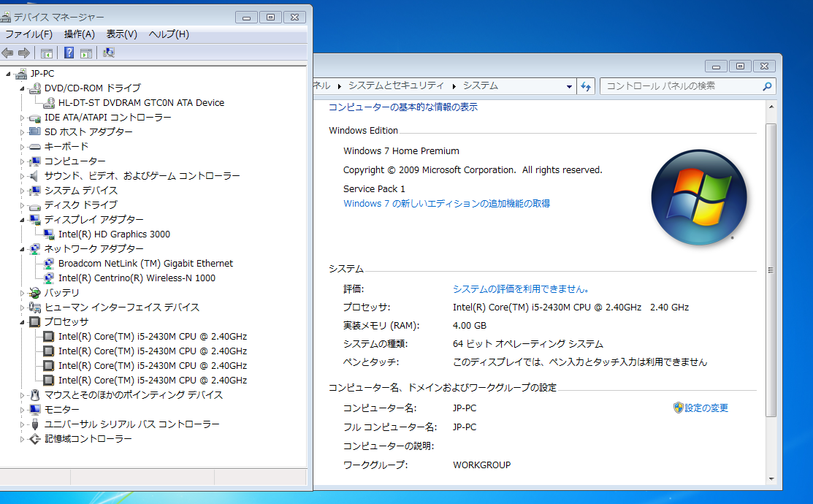Select the HL-DT-ST DVDRAM device icon
This screenshot has width=813, height=504.
click(x=49, y=103)
